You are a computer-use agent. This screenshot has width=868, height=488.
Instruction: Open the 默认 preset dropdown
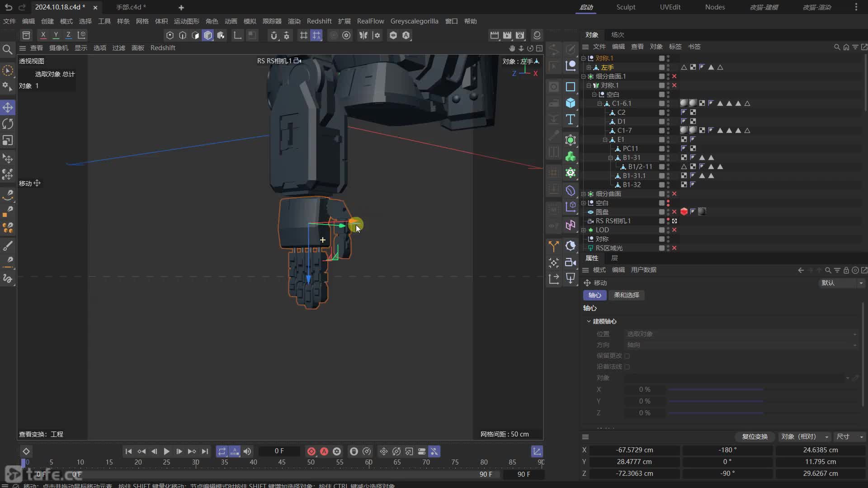tap(842, 283)
